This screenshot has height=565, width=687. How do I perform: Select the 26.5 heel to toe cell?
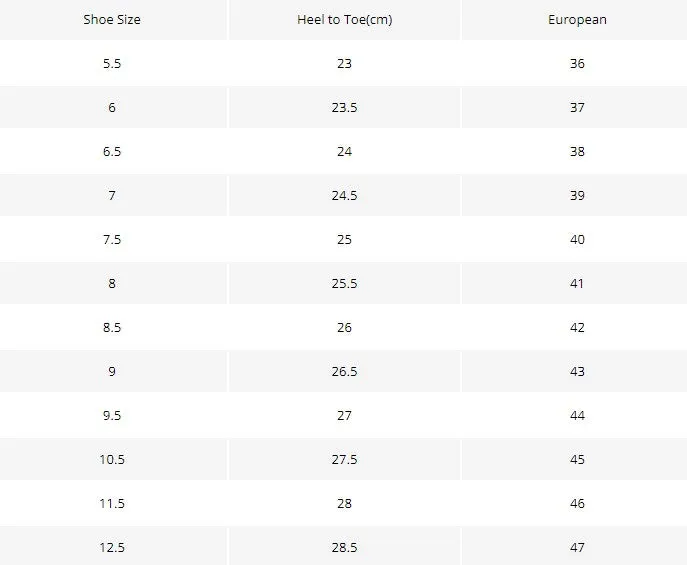[344, 371]
